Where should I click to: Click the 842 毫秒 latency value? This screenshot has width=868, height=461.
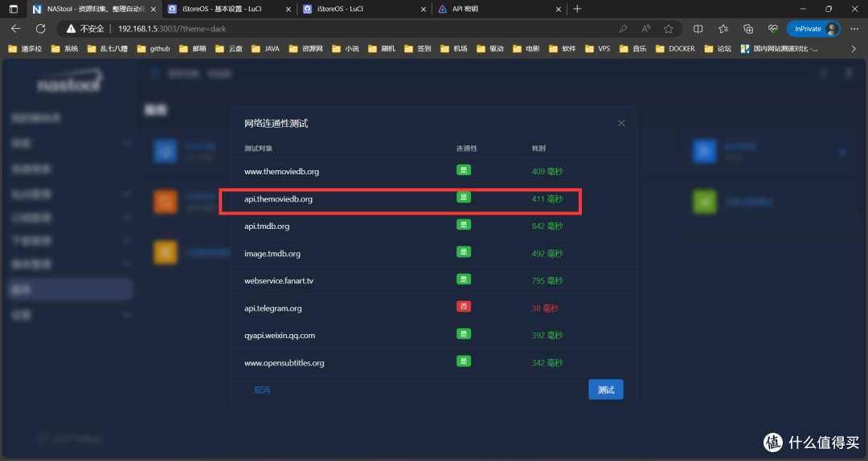[547, 226]
